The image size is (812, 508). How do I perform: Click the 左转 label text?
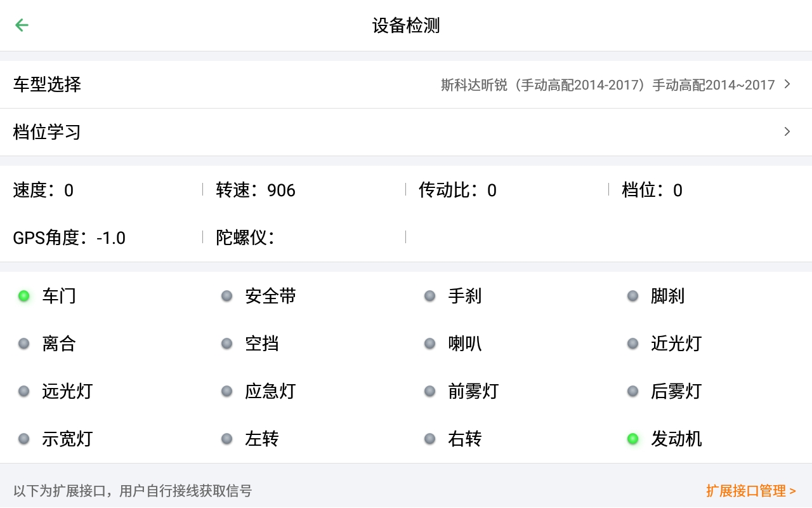click(262, 439)
